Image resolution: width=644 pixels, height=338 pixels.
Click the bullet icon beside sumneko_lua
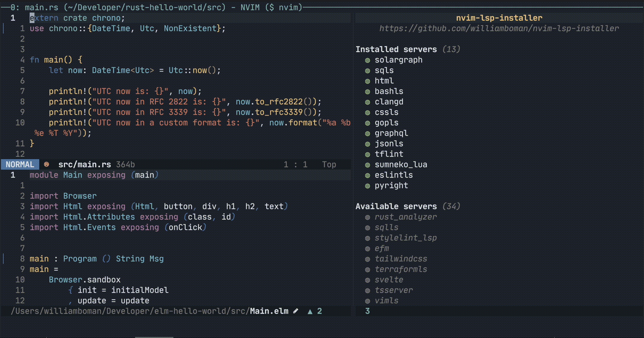click(368, 165)
